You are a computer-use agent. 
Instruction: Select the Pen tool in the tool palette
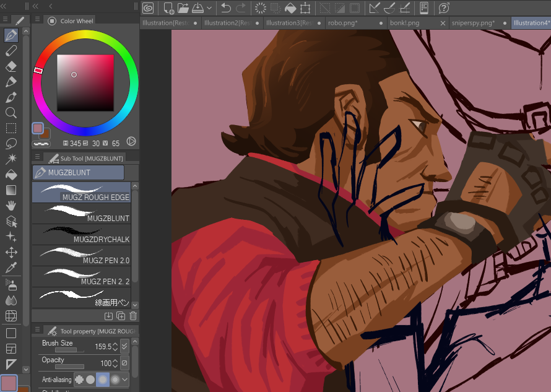[11, 35]
